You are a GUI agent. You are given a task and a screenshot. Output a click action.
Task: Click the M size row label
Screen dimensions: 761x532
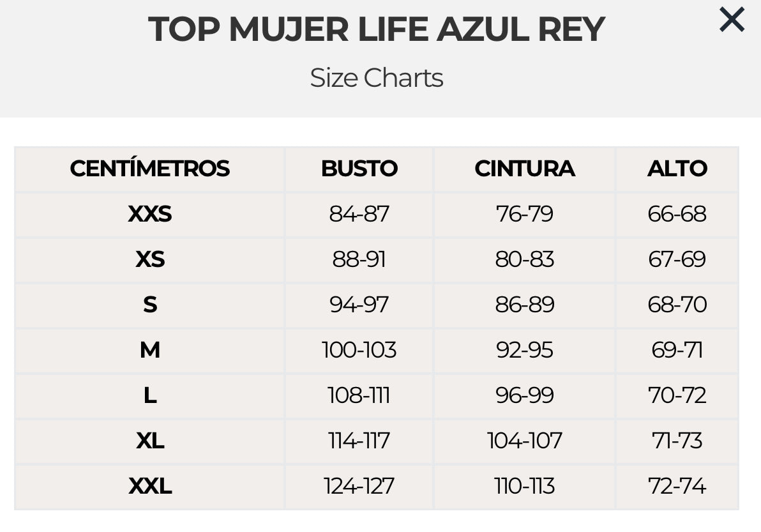click(149, 350)
